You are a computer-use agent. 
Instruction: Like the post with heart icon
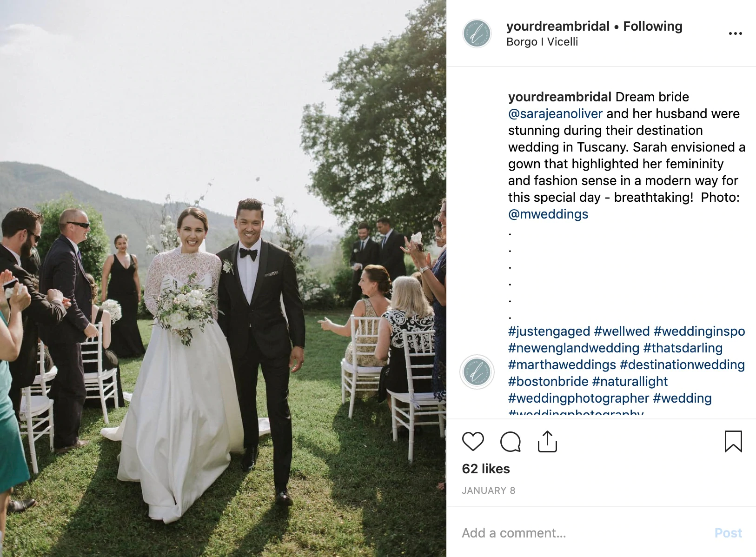[x=473, y=441]
